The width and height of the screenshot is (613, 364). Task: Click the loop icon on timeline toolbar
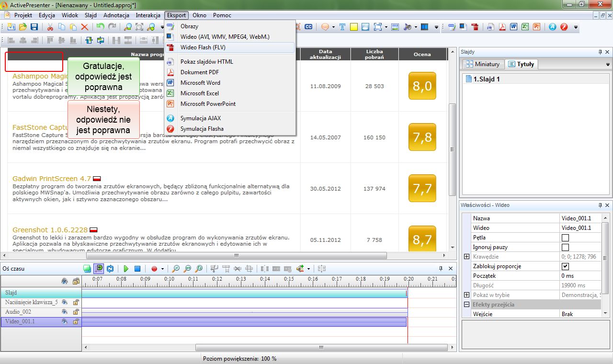[111, 269]
